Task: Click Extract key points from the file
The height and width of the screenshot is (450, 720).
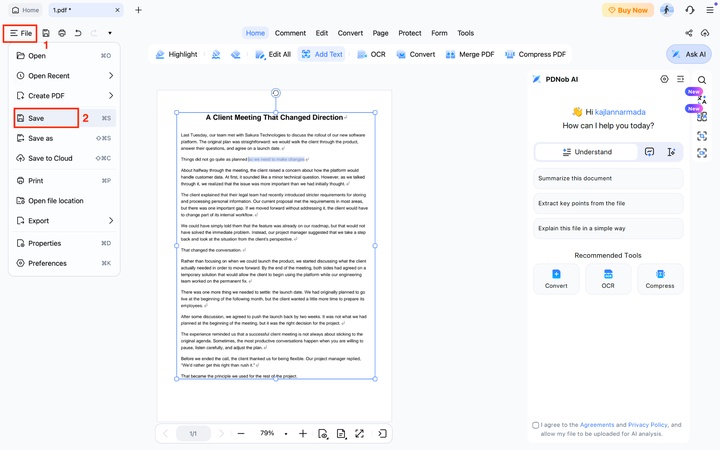Action: (x=608, y=203)
